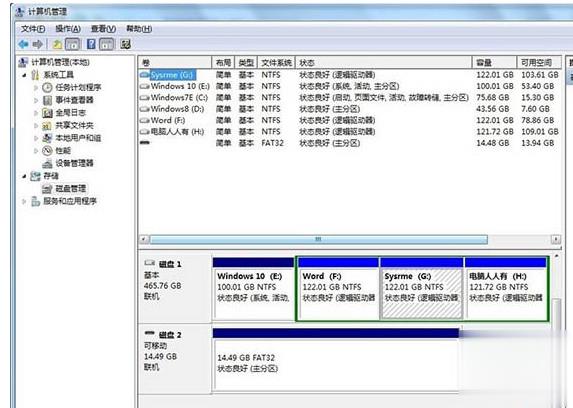Click the 设备管理器 icon
Viewport: 573px width, 408px height.
[47, 163]
